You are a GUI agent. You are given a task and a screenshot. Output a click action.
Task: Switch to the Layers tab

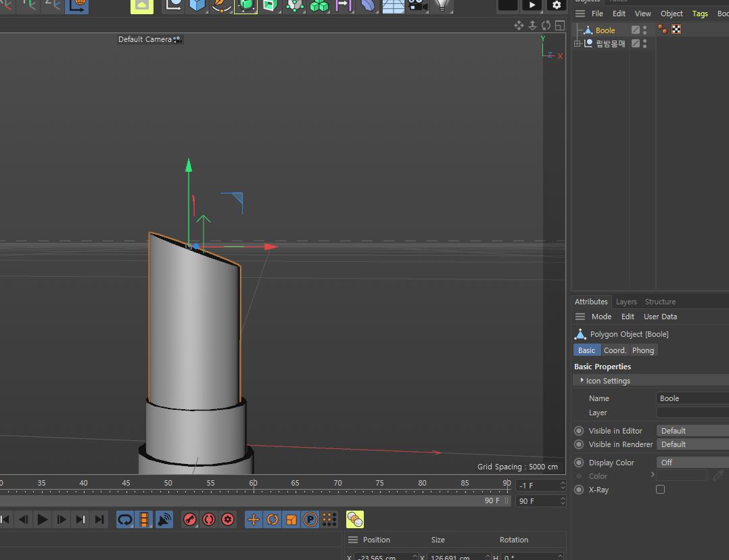626,302
